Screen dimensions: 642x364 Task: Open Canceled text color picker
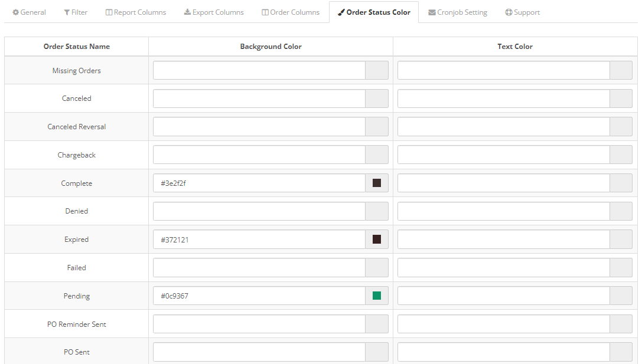pos(621,99)
